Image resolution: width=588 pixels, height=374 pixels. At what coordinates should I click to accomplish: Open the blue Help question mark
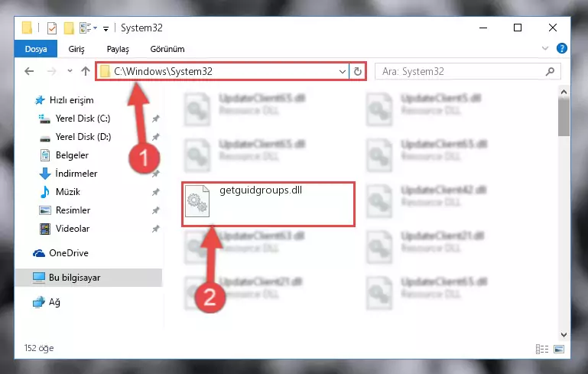[562, 48]
